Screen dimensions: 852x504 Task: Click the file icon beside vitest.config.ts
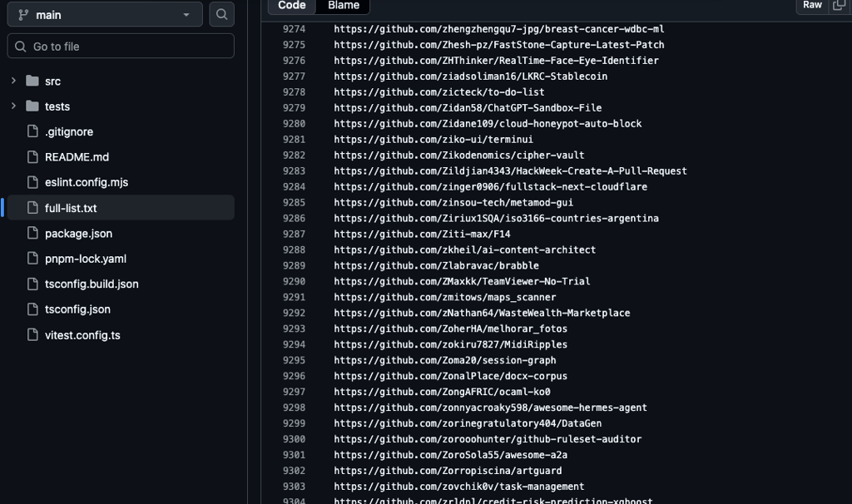click(x=32, y=334)
